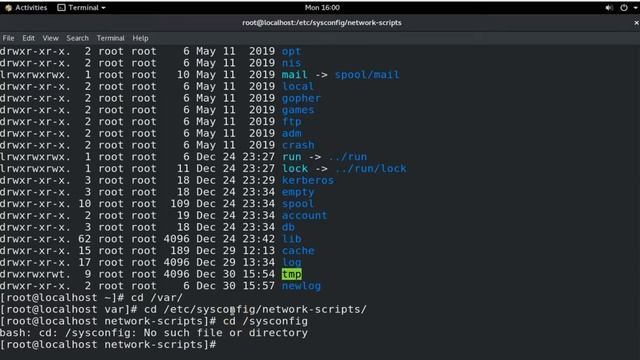This screenshot has height=360, width=640.
Task: Close the terminal window
Action: [x=636, y=23]
